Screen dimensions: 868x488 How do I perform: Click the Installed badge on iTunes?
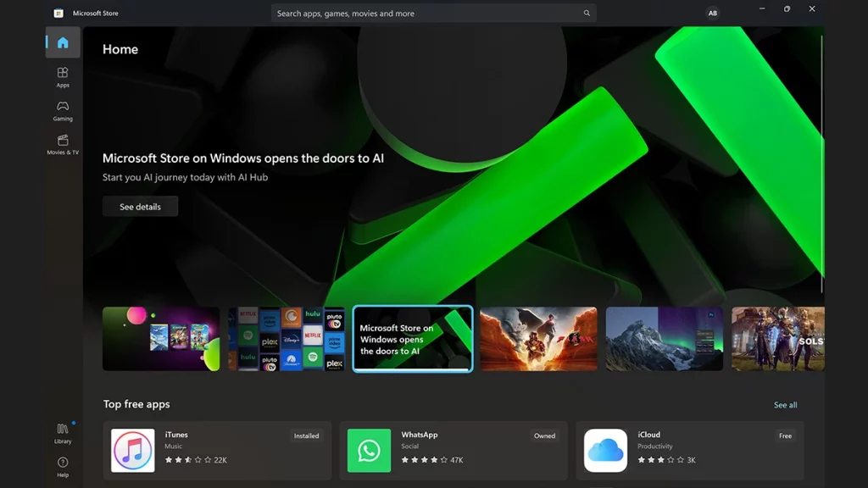tap(306, 436)
